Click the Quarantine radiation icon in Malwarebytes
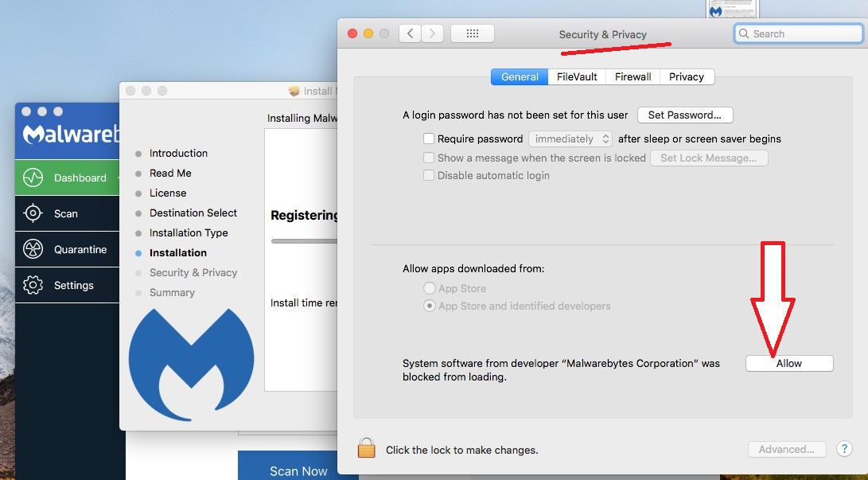Screen dimensions: 868x480 coord(33,249)
